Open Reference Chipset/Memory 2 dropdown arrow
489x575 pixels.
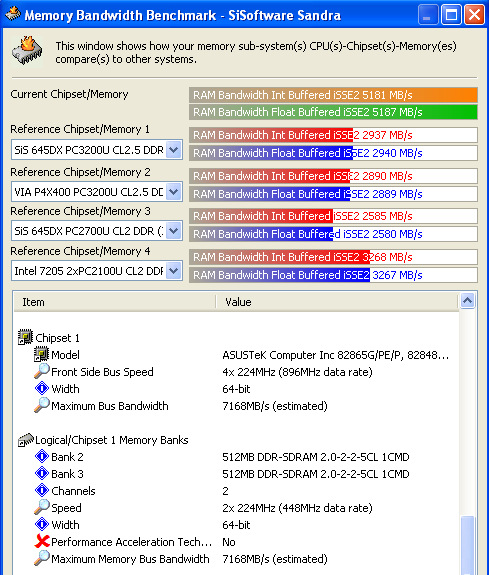point(174,191)
